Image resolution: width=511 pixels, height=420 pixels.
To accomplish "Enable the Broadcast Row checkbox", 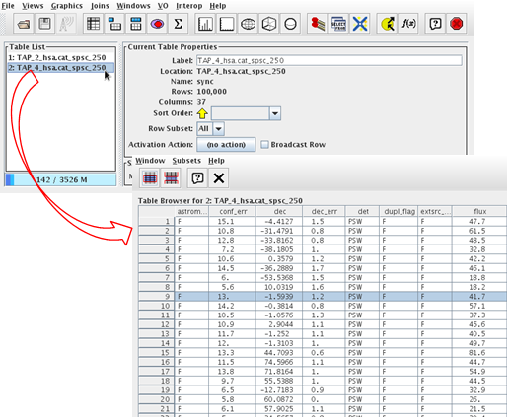I will pyautogui.click(x=264, y=145).
